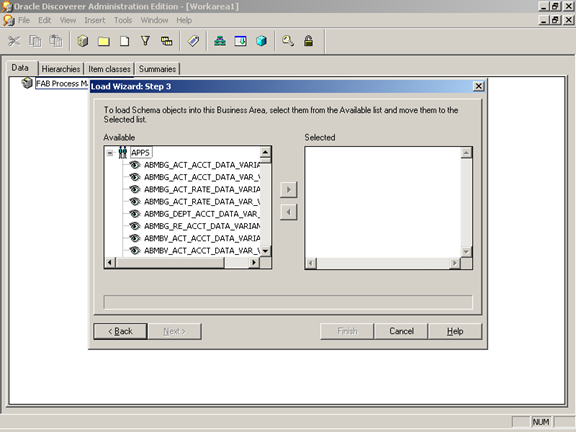The height and width of the screenshot is (432, 576).
Task: Click the teal cube toolbar icon
Action: click(x=262, y=41)
